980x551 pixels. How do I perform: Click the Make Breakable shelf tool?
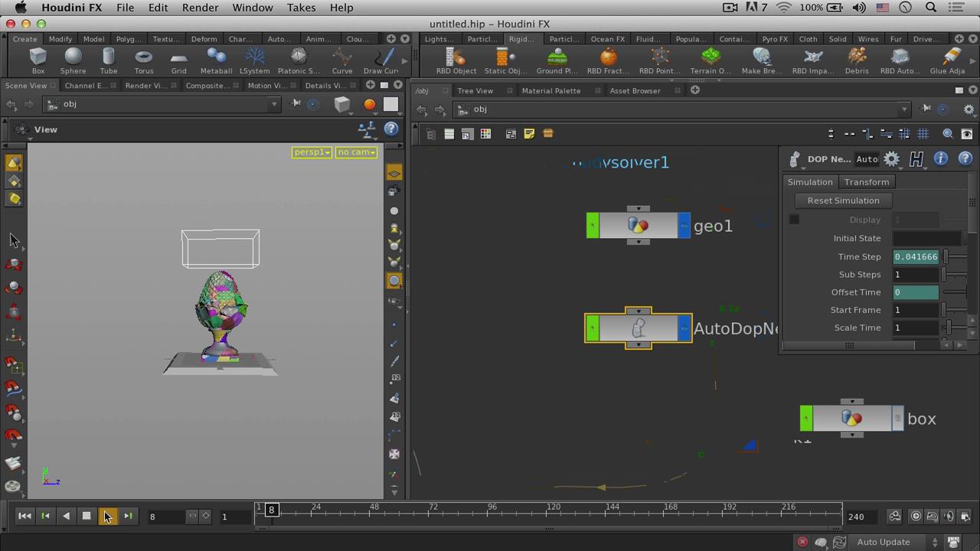761,60
